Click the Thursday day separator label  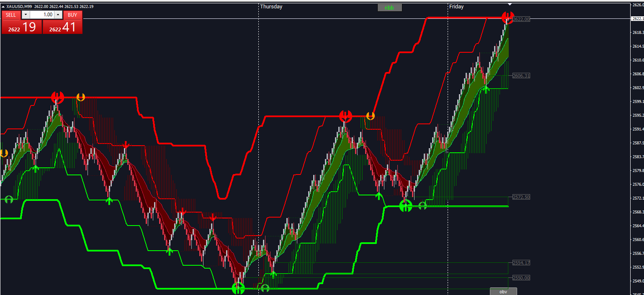click(271, 7)
